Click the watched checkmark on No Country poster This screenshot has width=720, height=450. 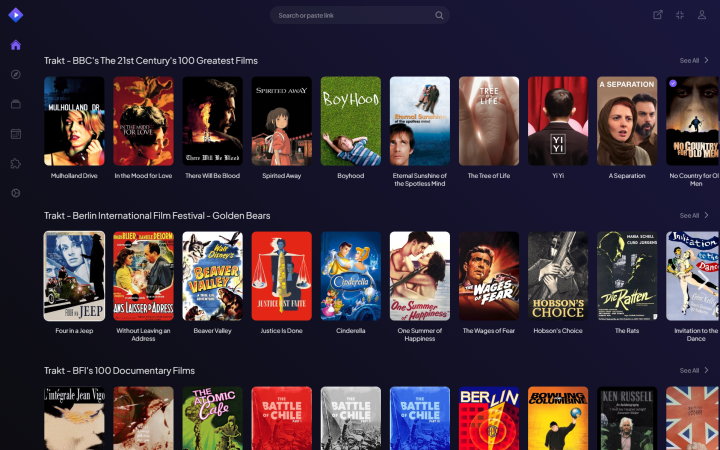tap(673, 84)
